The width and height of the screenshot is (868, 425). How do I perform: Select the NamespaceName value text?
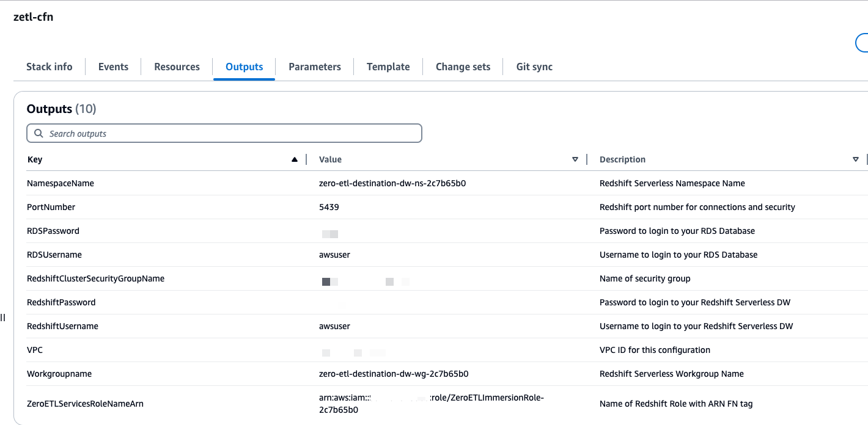(392, 183)
